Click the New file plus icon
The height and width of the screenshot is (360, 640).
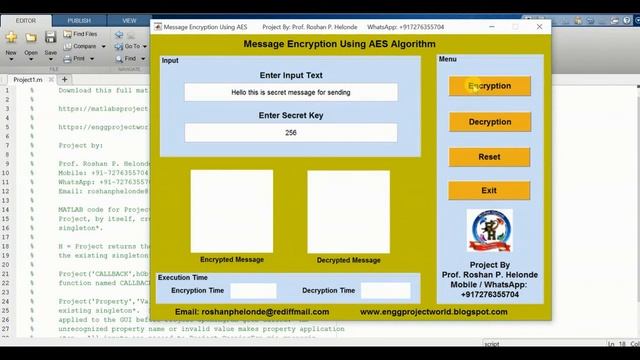click(11, 38)
